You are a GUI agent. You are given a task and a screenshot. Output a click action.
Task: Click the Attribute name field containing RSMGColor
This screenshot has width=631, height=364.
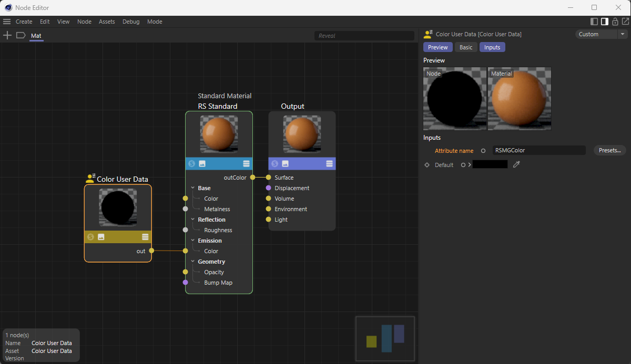(x=538, y=150)
